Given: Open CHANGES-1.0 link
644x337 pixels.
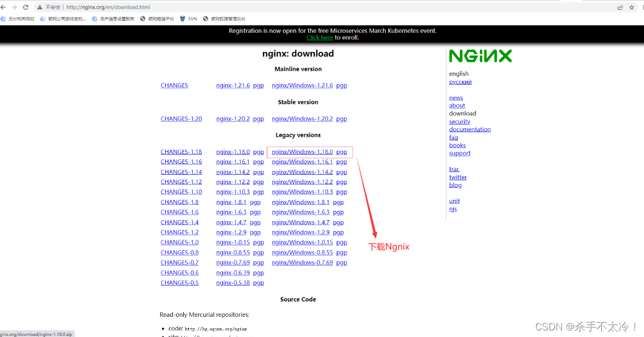Looking at the screenshot, I should [x=179, y=242].
